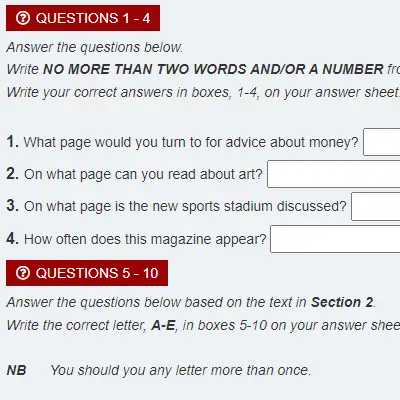Click answer box for sports stadium question
Viewport: 400px width, 400px height.
pos(376,206)
